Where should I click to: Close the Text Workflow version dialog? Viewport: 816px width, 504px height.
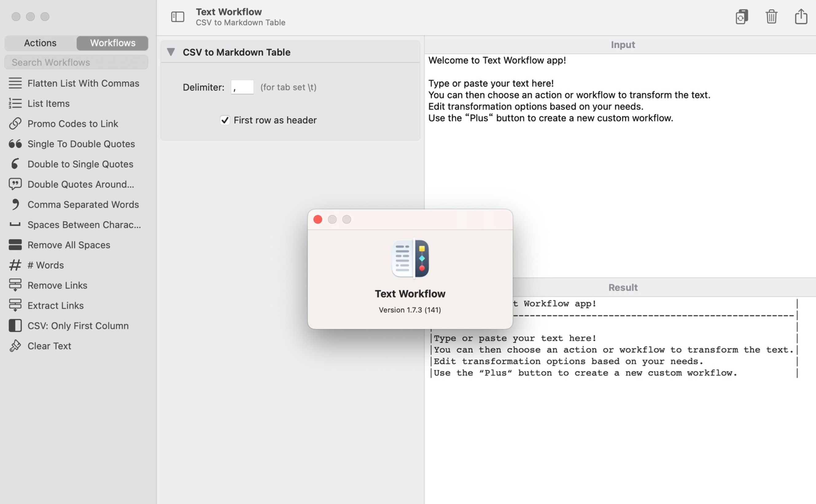click(x=318, y=219)
